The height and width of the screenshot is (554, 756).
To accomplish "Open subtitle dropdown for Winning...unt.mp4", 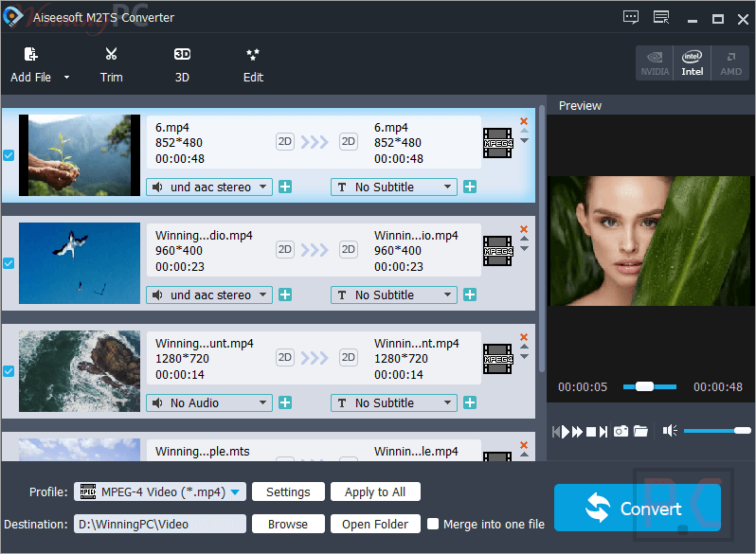I will [394, 403].
